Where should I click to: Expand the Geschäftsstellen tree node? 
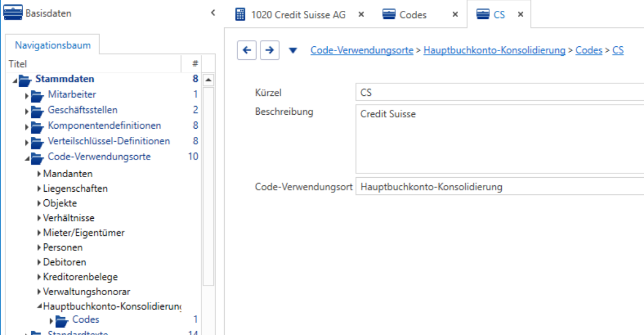point(27,111)
